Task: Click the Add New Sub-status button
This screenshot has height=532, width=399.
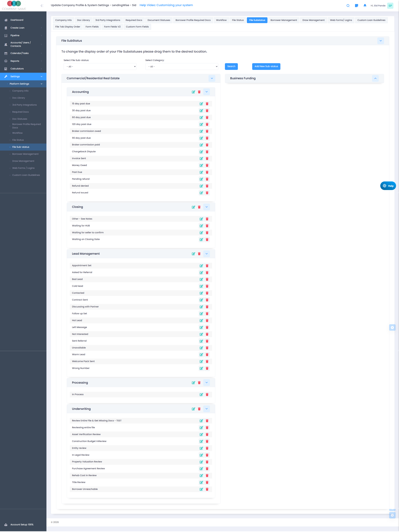Action: [x=266, y=66]
